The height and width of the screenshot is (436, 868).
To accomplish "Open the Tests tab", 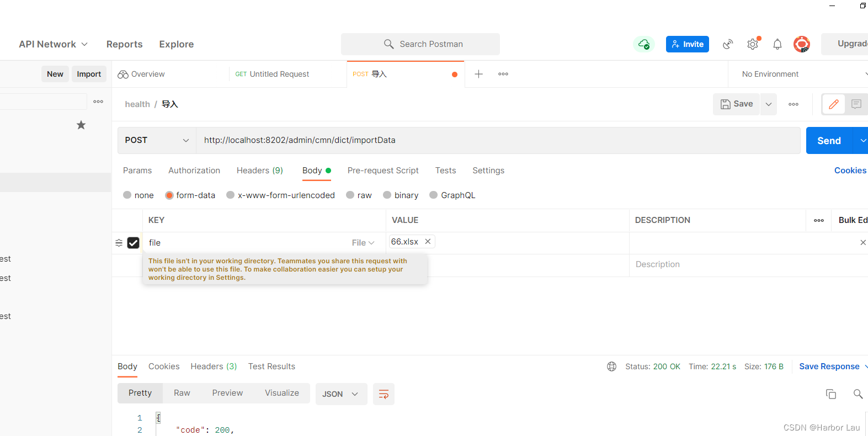I will [445, 171].
